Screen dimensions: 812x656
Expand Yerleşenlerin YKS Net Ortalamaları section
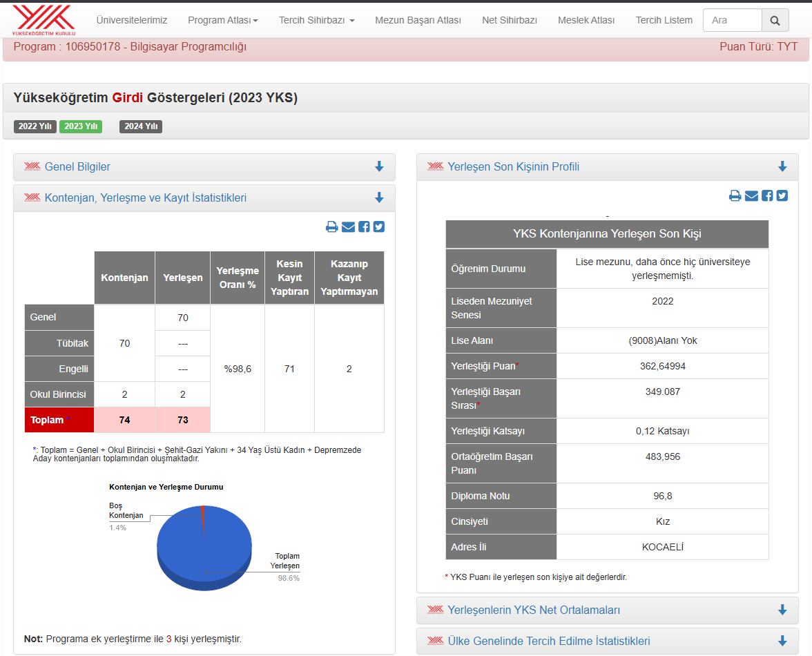(607, 610)
